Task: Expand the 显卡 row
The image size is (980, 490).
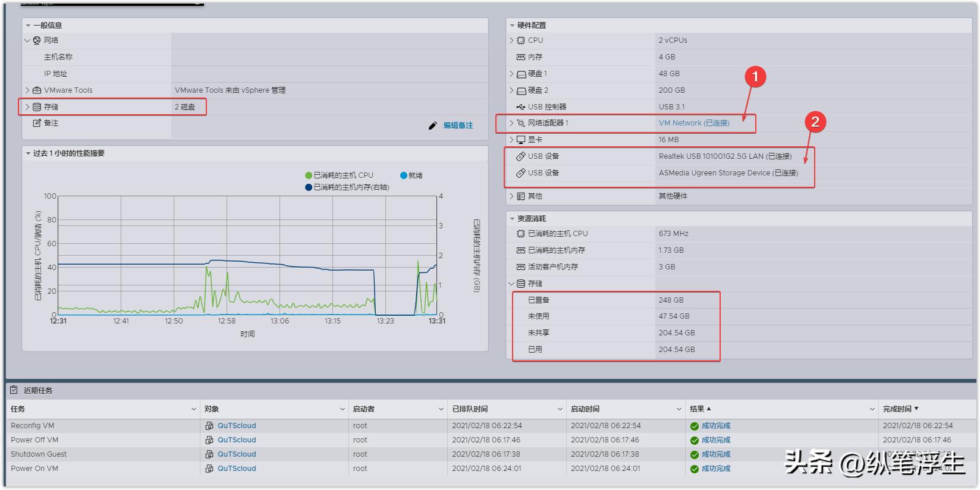Action: [x=511, y=140]
